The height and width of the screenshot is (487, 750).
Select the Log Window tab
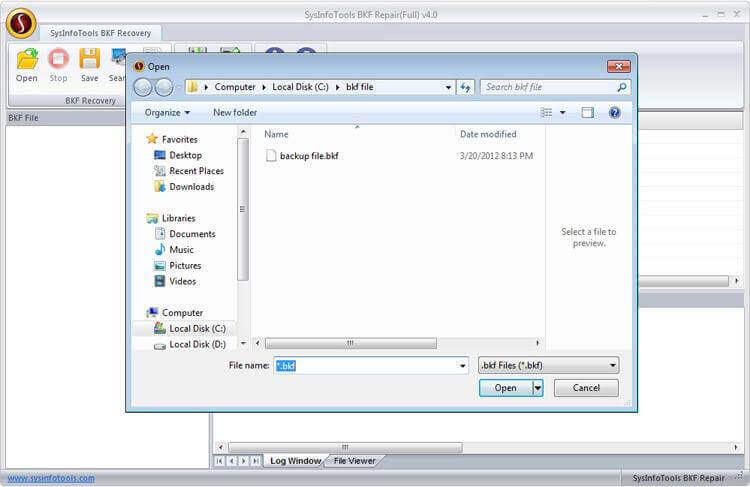pyautogui.click(x=295, y=461)
